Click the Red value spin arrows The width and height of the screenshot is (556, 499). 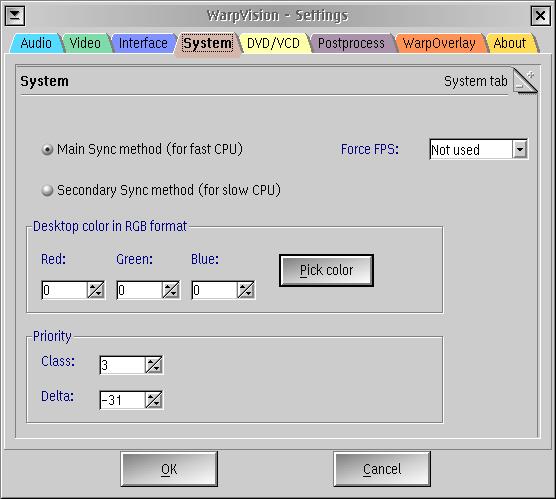tap(96, 290)
